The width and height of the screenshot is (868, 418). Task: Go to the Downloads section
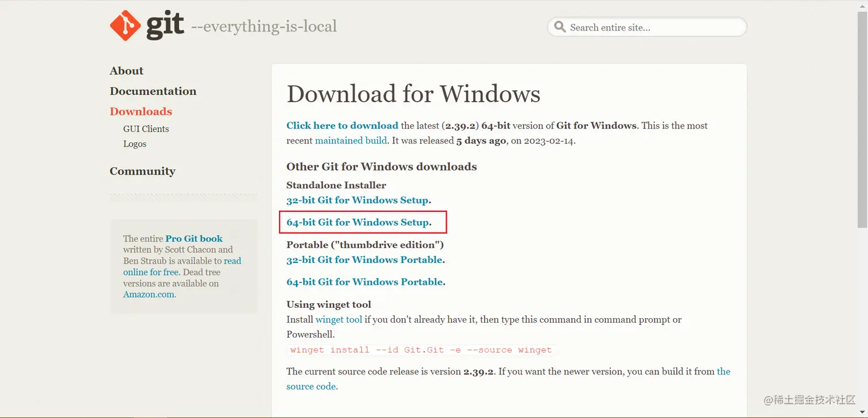(x=141, y=111)
